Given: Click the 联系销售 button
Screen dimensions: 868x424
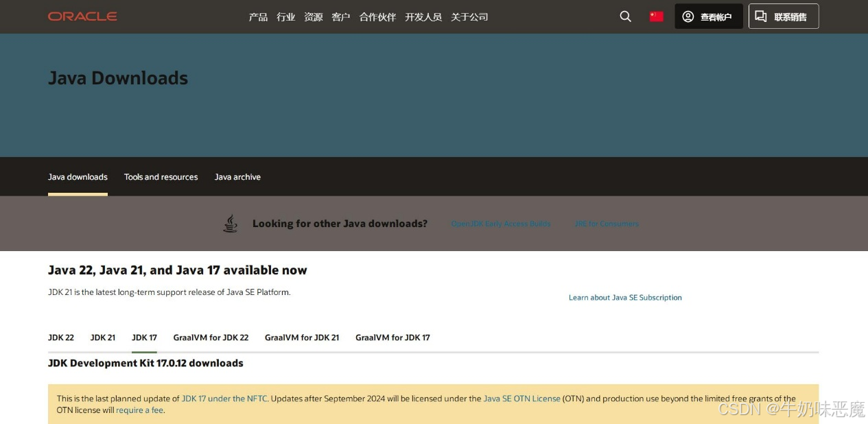Looking at the screenshot, I should click(x=784, y=16).
